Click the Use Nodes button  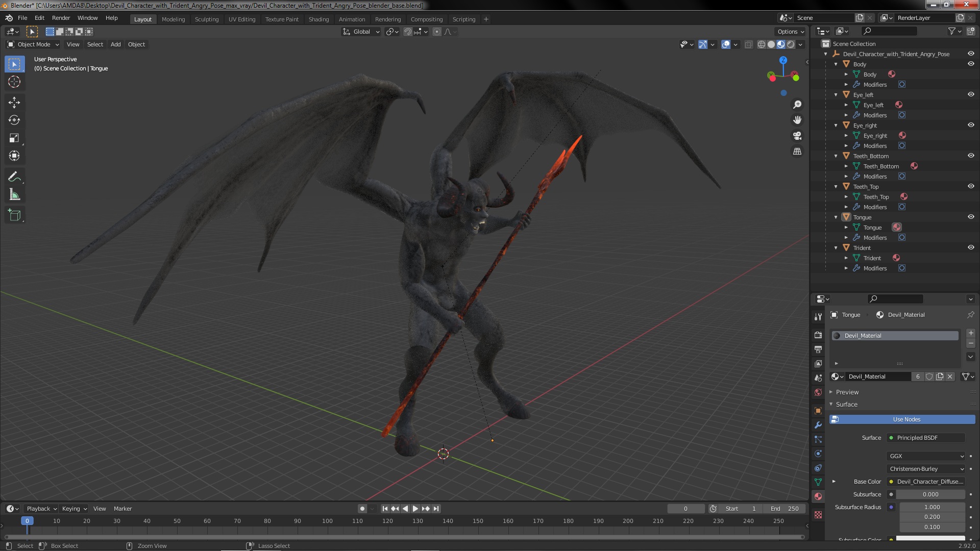tap(902, 419)
